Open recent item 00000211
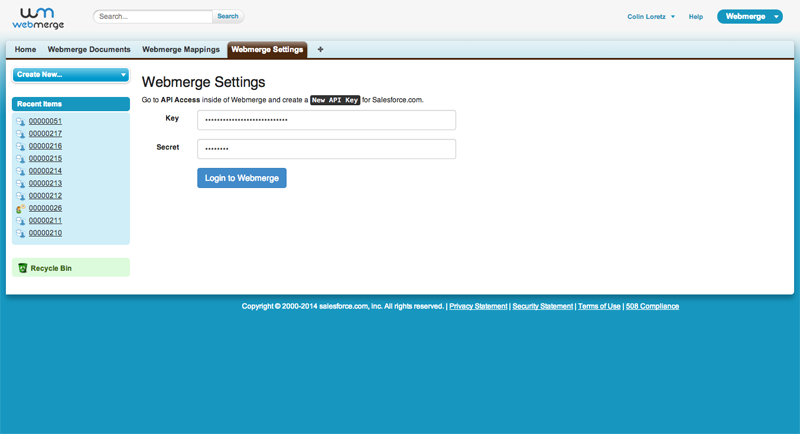Viewport: 800px width, 434px height. (45, 220)
